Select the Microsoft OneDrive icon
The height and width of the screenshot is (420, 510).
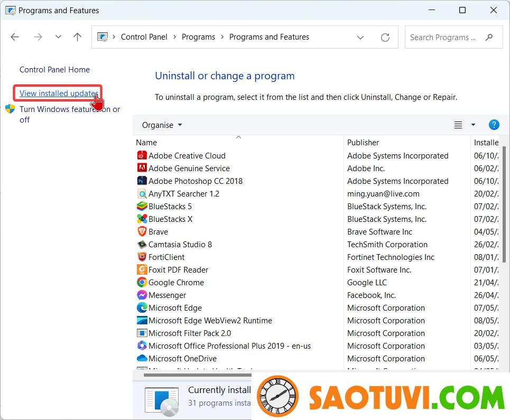point(142,359)
